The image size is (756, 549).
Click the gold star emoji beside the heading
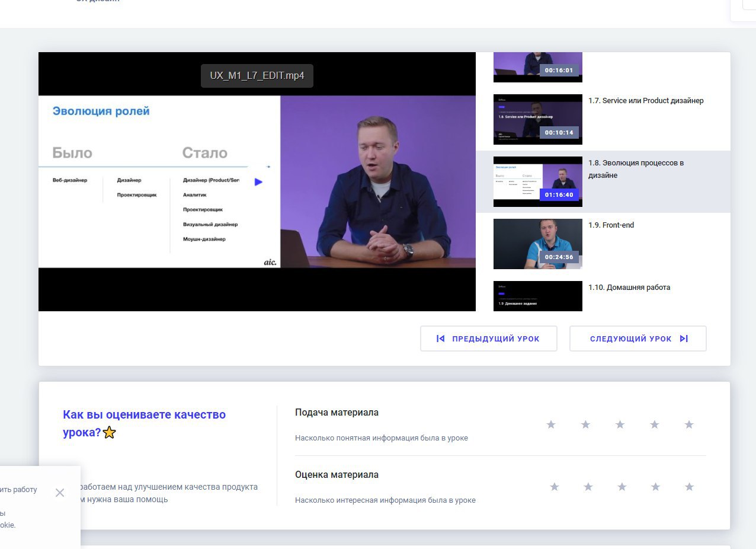[x=109, y=433]
